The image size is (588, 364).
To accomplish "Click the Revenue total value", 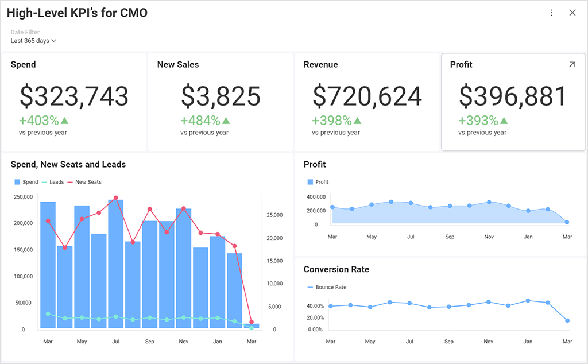I will 366,96.
